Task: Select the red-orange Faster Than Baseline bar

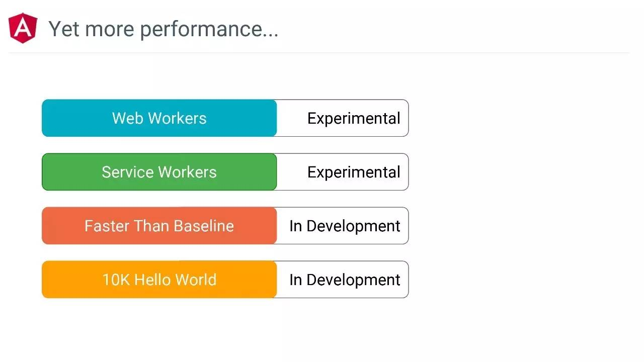Action: pyautogui.click(x=159, y=226)
